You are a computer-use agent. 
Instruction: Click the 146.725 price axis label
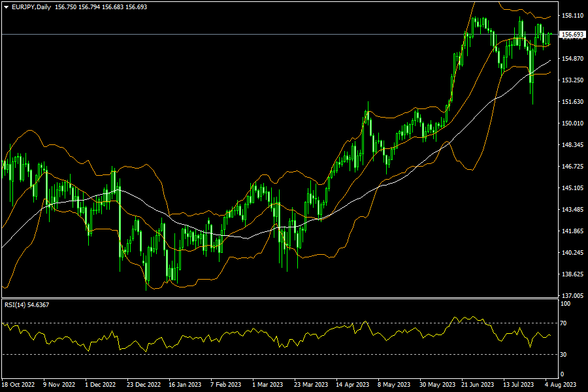tap(572, 166)
